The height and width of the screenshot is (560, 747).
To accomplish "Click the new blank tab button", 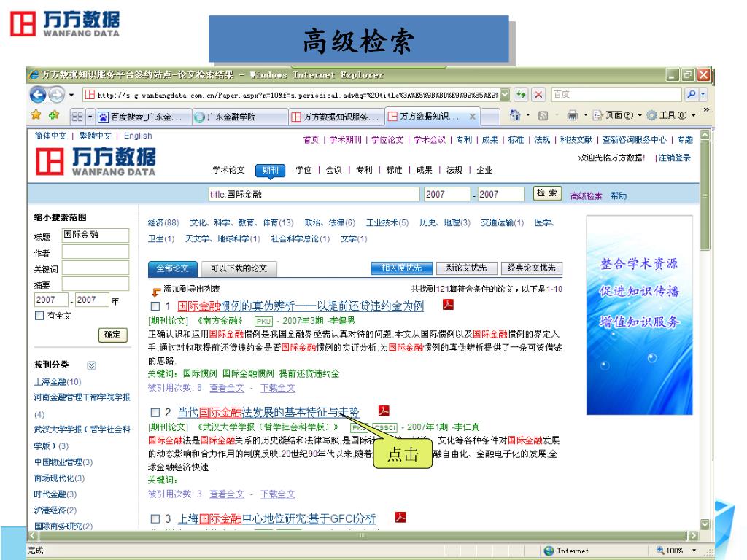I will pyautogui.click(x=491, y=117).
